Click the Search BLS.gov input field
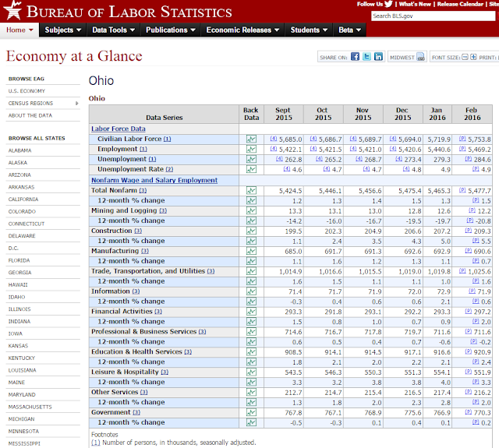 click(433, 16)
